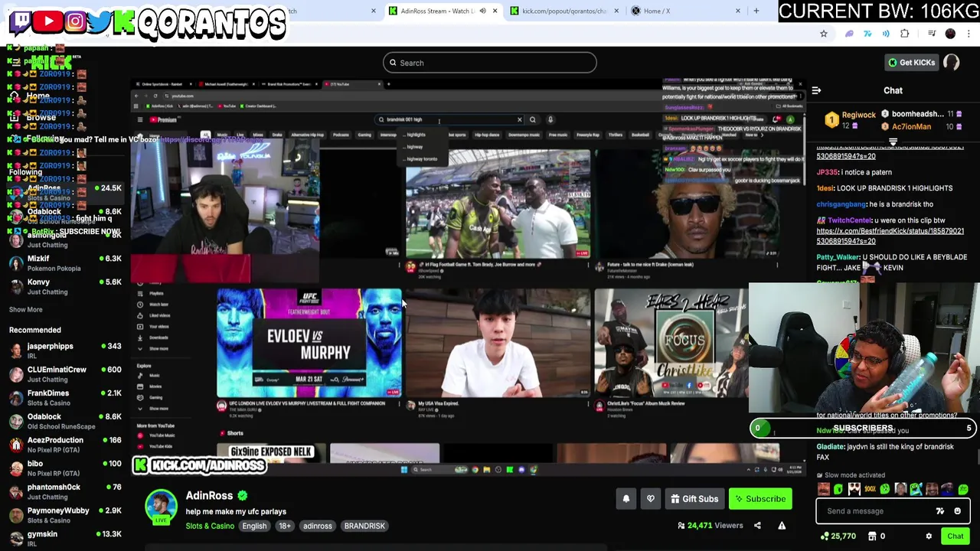This screenshot has width=980, height=551.
Task: Click the share icon next to viewers
Action: click(x=757, y=526)
